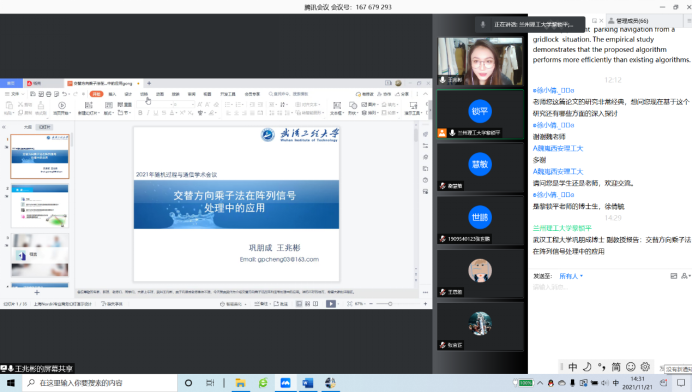Expand the slideshow play dropdown arrow in status bar
The height and width of the screenshot is (392, 693).
click(339, 304)
